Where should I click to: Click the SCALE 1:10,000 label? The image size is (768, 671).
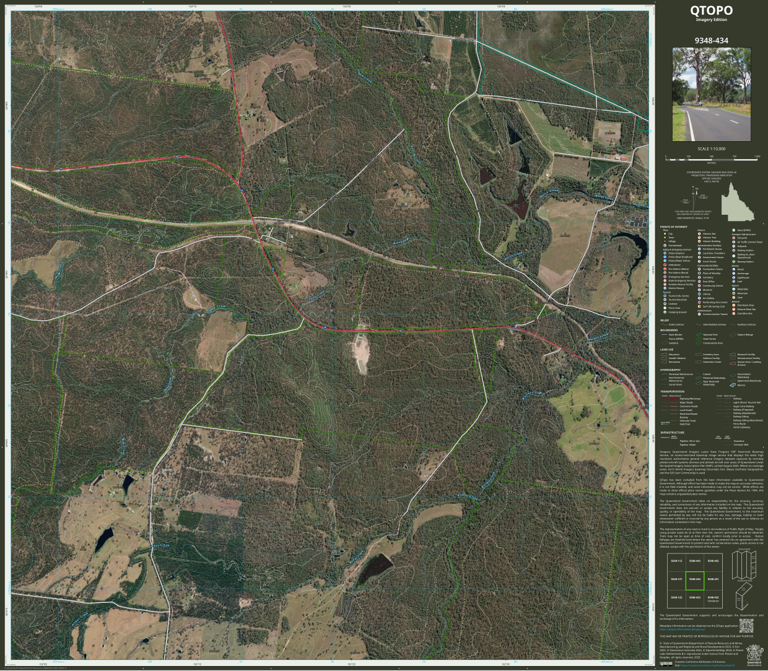(711, 148)
